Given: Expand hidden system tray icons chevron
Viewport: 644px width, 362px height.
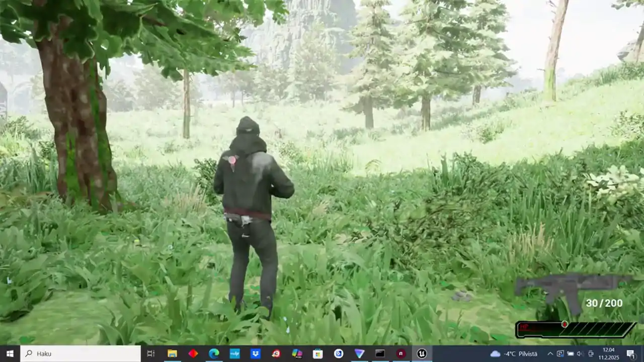Looking at the screenshot, I should (x=550, y=353).
